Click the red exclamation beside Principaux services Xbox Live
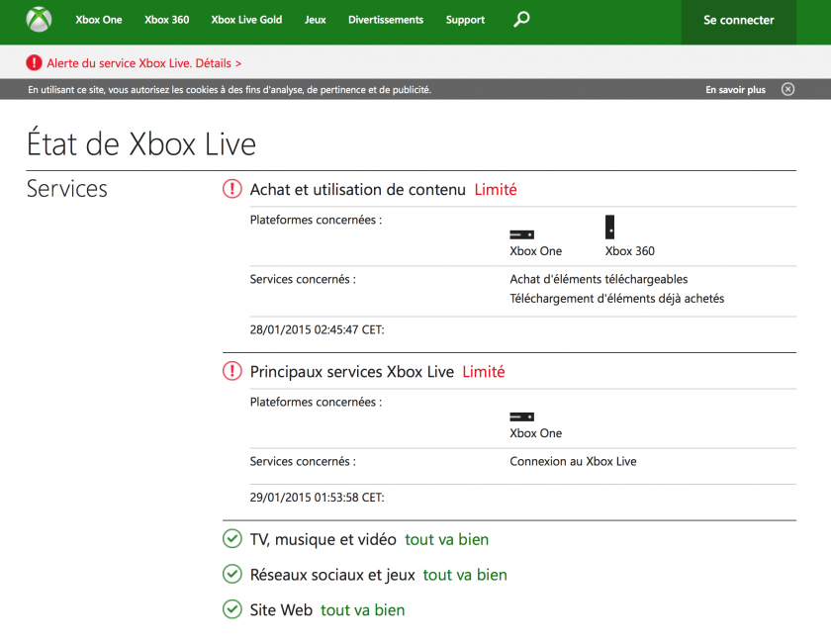831x644 pixels. pos(231,371)
